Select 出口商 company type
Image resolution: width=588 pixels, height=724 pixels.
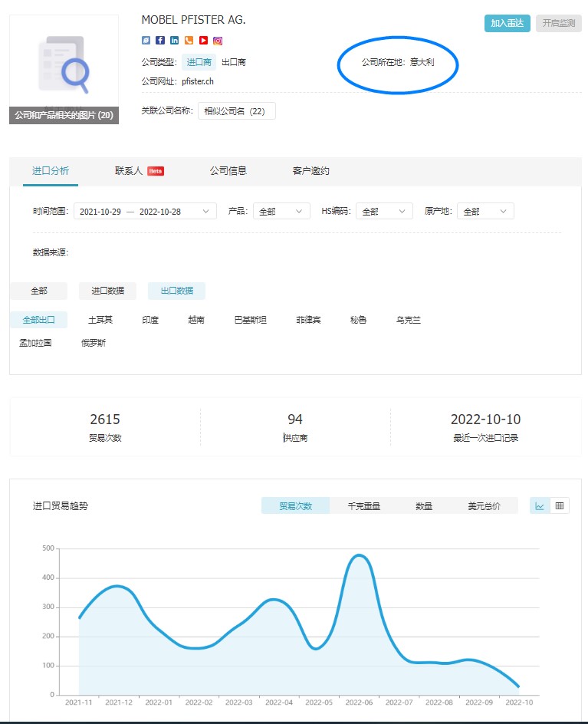(234, 62)
